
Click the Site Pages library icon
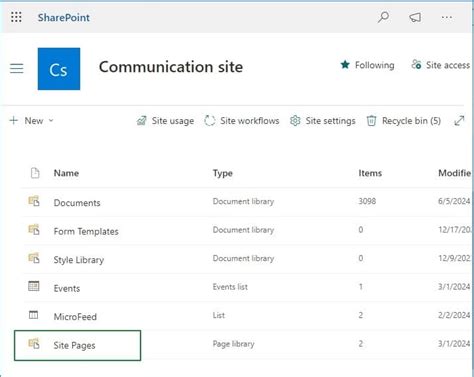(34, 343)
